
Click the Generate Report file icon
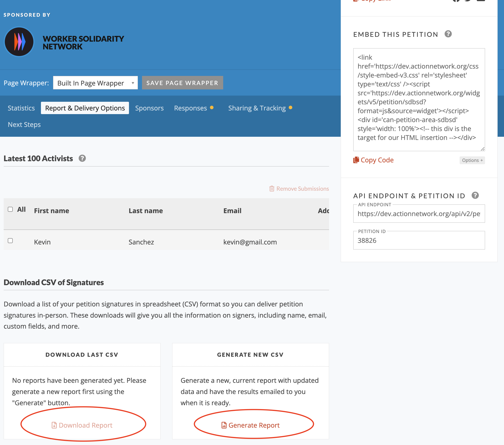pos(224,425)
